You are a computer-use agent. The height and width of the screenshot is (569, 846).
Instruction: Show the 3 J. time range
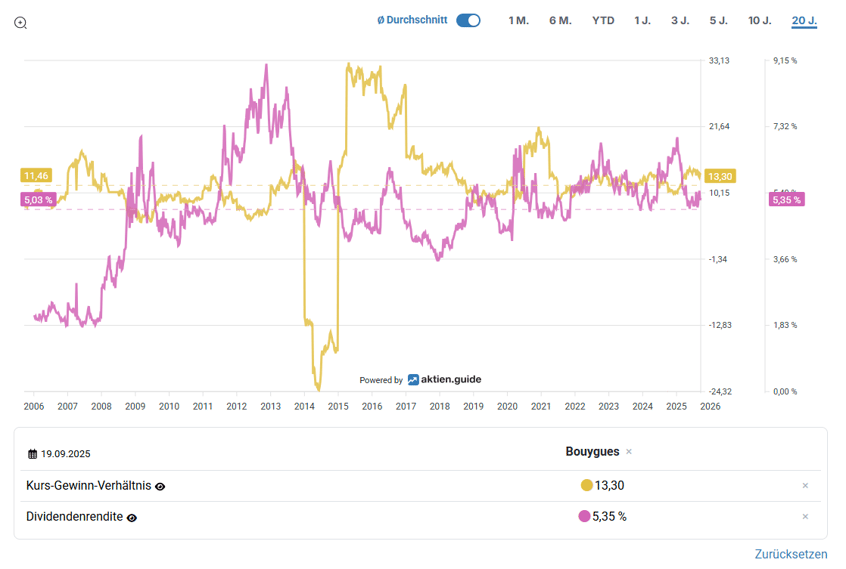[680, 20]
